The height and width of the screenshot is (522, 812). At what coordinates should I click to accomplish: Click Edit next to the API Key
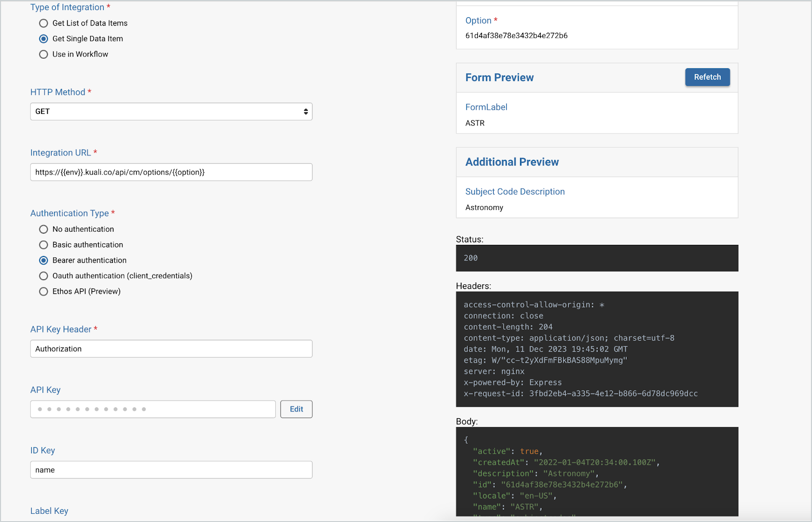coord(296,409)
